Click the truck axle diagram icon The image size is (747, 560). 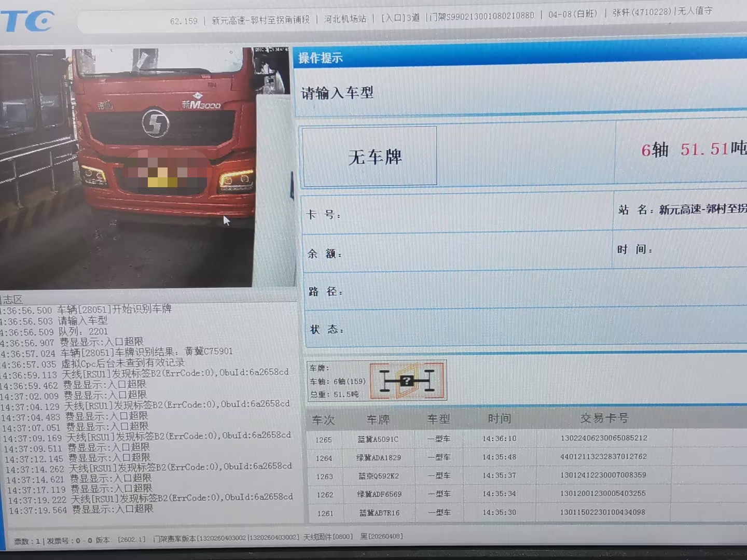pos(407,381)
